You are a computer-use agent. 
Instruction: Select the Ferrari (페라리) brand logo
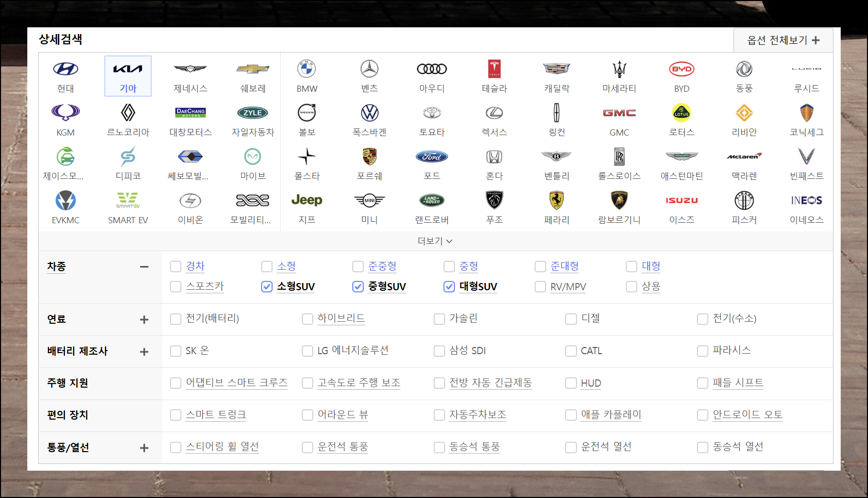click(x=556, y=200)
